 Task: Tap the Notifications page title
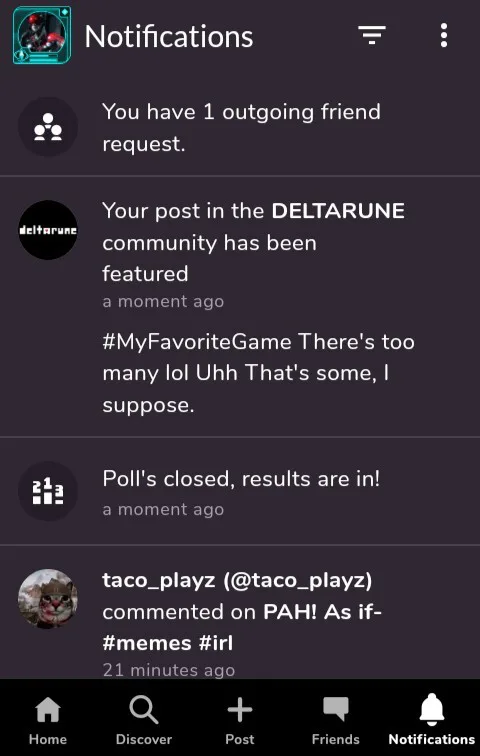tap(169, 36)
